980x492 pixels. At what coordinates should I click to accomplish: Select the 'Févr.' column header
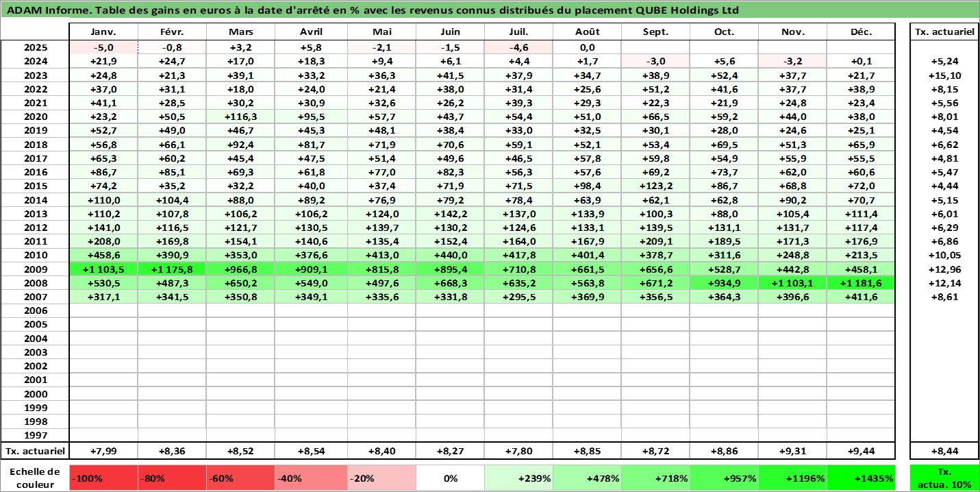pos(173,32)
